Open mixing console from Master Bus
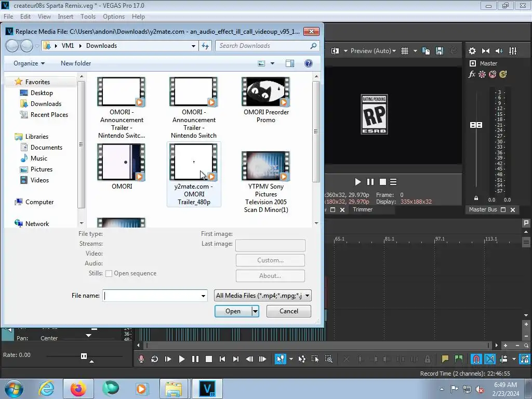 coord(513,51)
